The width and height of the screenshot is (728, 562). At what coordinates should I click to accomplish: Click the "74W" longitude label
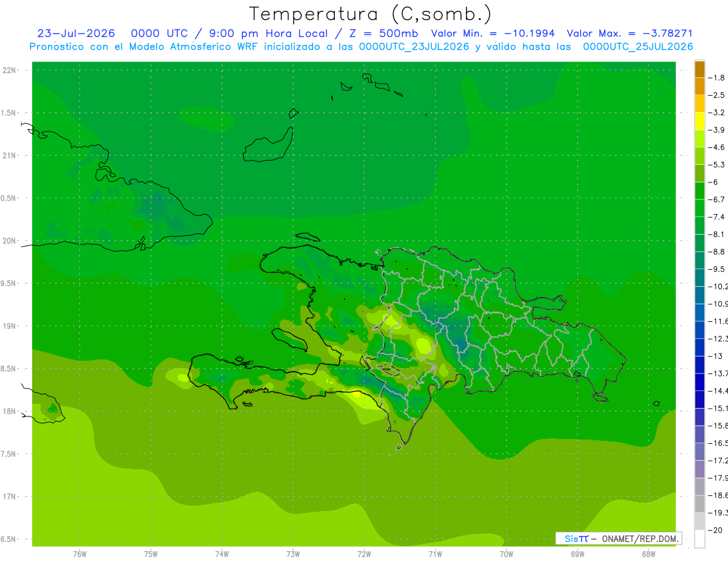point(221,554)
